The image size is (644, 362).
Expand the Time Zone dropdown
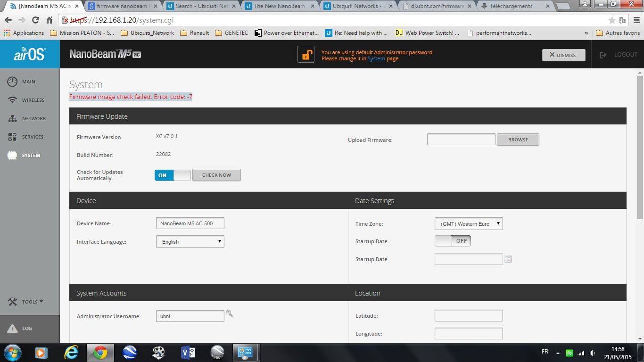click(469, 224)
